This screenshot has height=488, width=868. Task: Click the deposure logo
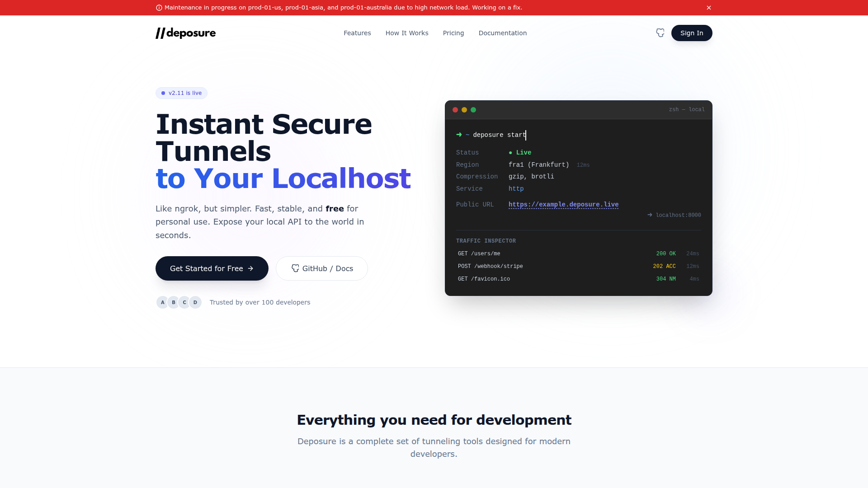[186, 33]
